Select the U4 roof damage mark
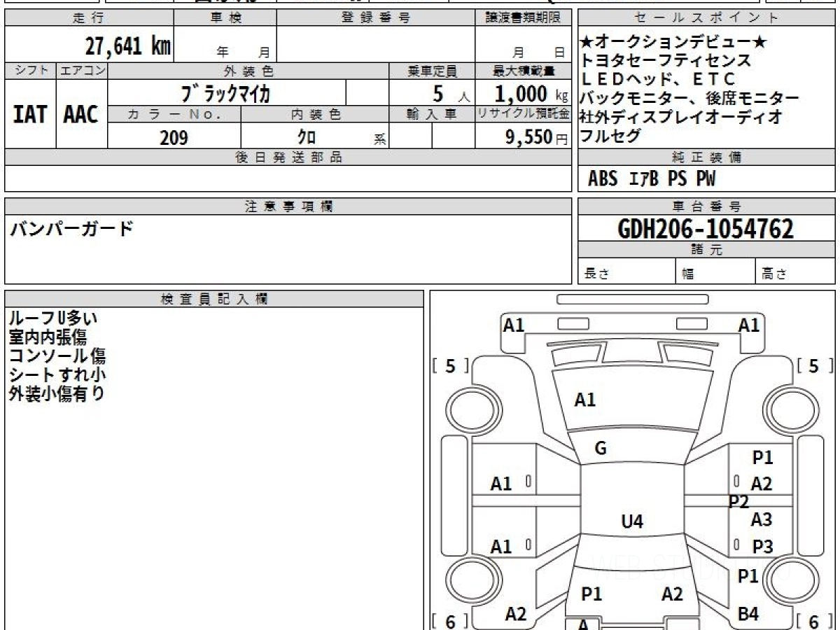Screen dimensions: 840x630 pos(632,521)
